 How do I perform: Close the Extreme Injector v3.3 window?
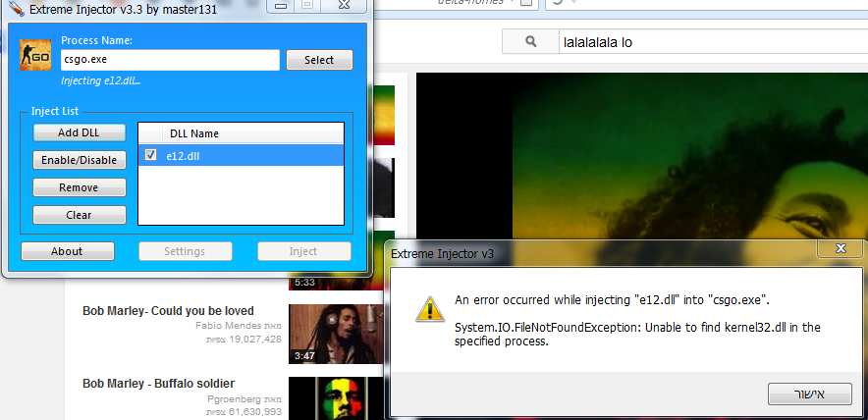[344, 5]
